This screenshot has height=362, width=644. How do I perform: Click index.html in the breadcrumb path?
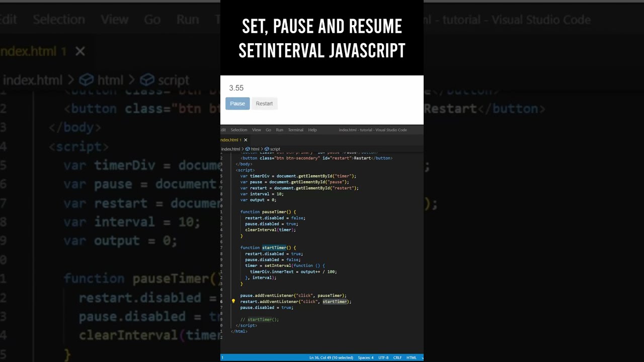(x=230, y=149)
